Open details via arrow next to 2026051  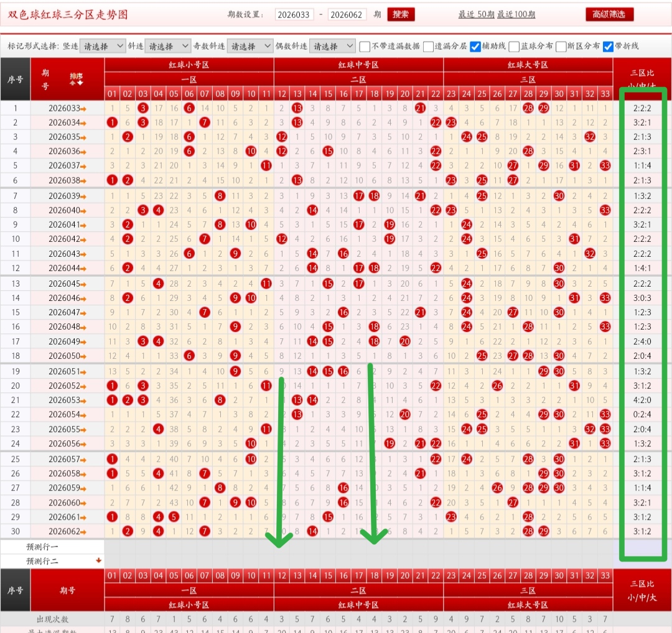[83, 372]
